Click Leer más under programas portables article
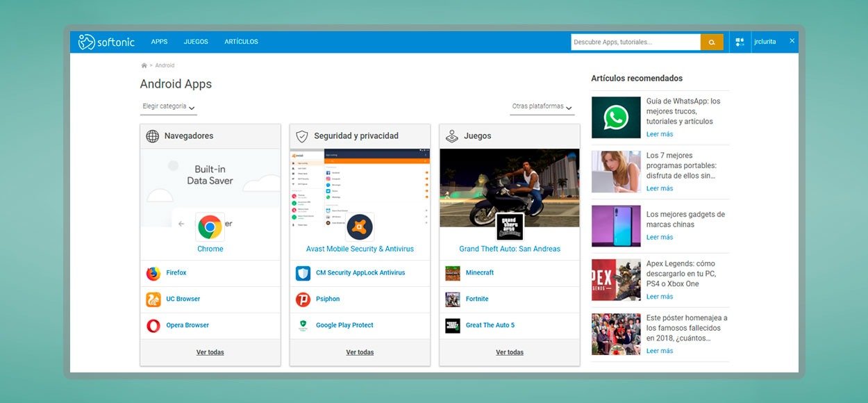Image resolution: width=868 pixels, height=403 pixels. [660, 188]
